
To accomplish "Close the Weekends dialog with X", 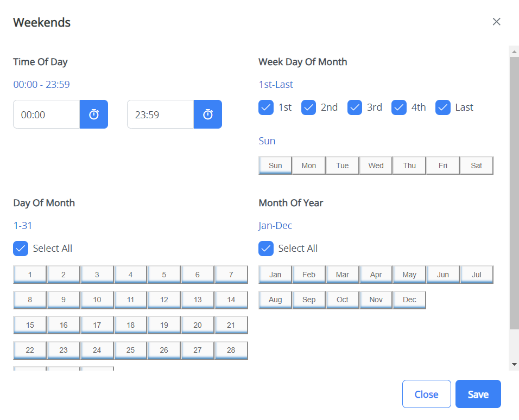I will (x=496, y=22).
